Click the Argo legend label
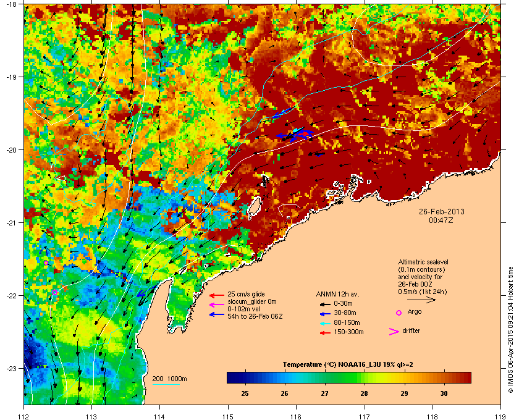Image resolution: width=519 pixels, height=420 pixels. pyautogui.click(x=415, y=312)
